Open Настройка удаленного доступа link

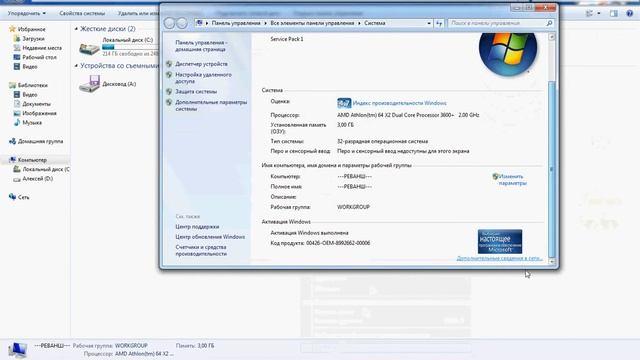pyautogui.click(x=203, y=78)
